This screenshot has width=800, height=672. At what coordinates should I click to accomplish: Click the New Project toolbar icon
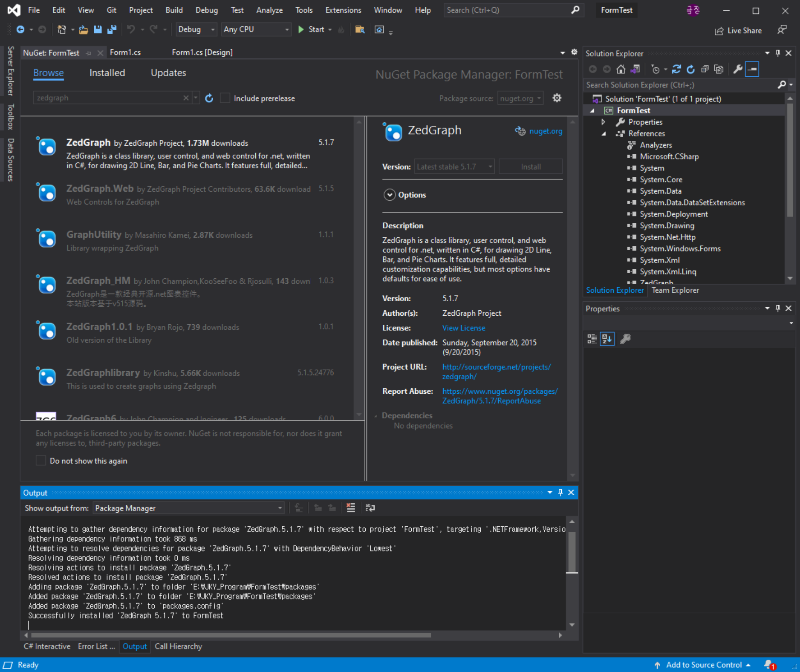(x=62, y=29)
